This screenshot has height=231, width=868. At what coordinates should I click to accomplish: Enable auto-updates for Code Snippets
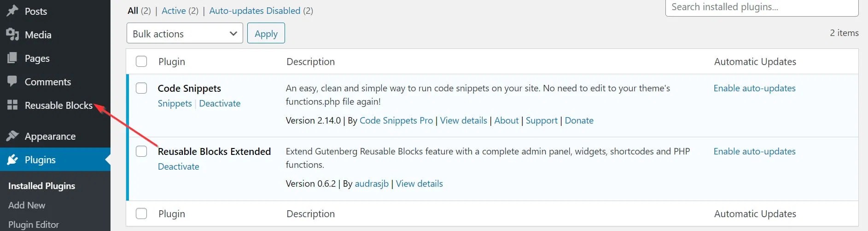(754, 88)
